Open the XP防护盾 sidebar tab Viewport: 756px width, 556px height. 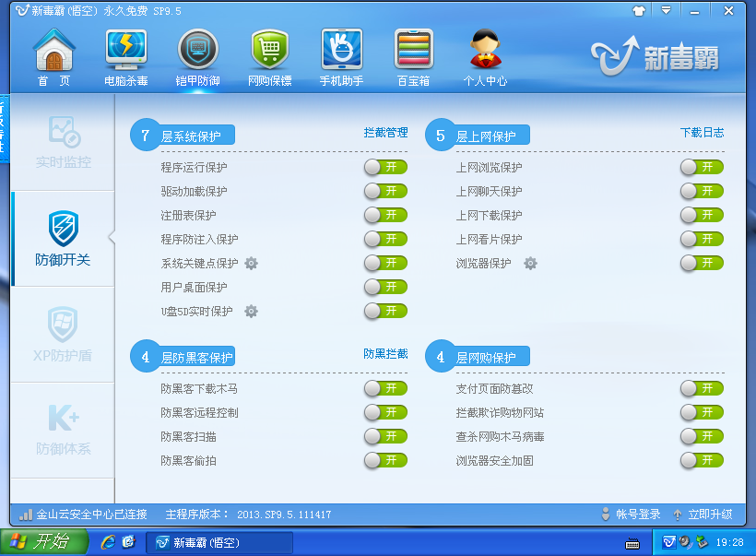click(63, 335)
